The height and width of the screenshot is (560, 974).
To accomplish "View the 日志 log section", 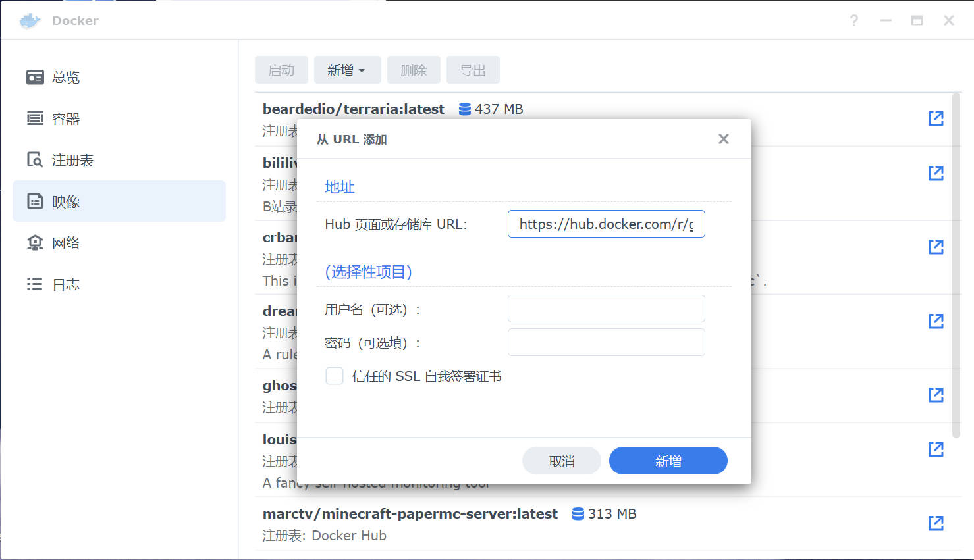I will point(119,284).
